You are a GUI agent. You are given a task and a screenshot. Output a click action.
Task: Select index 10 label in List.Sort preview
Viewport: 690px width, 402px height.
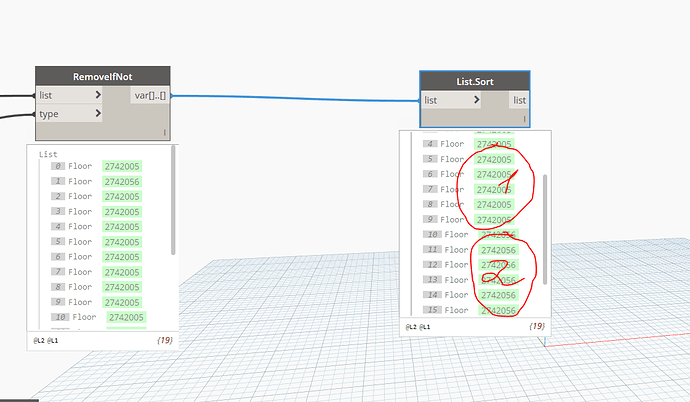432,234
